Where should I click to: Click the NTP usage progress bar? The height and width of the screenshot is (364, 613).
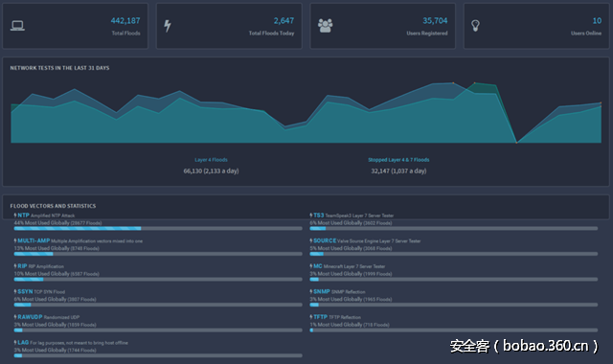pos(158,228)
